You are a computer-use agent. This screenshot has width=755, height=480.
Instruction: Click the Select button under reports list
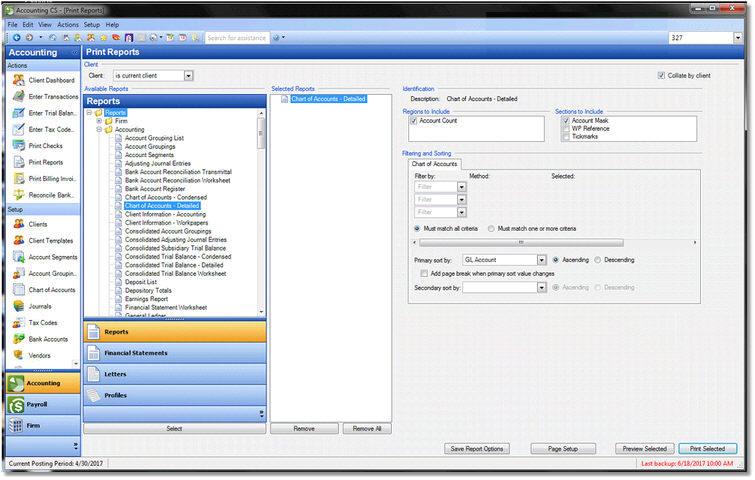click(174, 428)
